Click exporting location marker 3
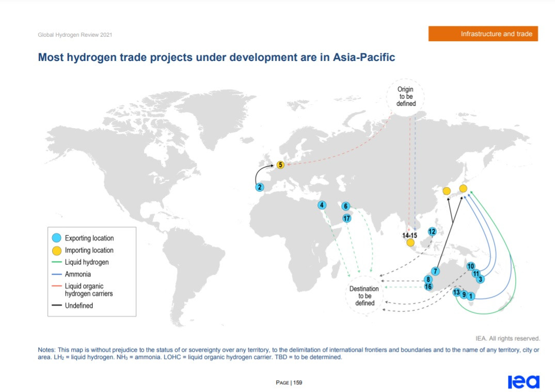The width and height of the screenshot is (555, 392). [x=480, y=279]
